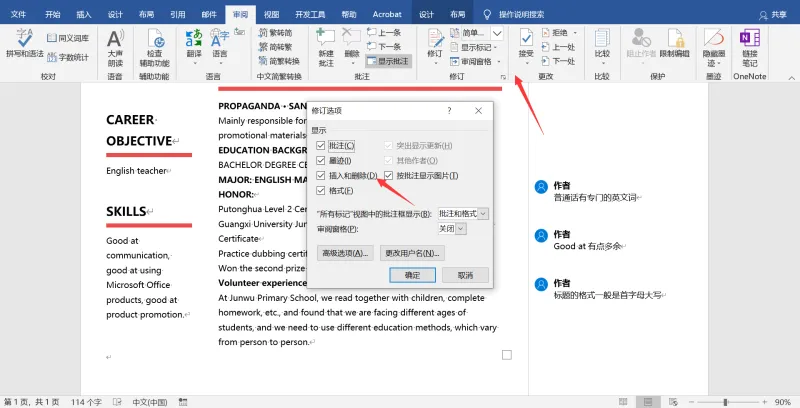Screen dimensions: 800x408
Task: Click the zoom in plus button
Action: coord(765,402)
